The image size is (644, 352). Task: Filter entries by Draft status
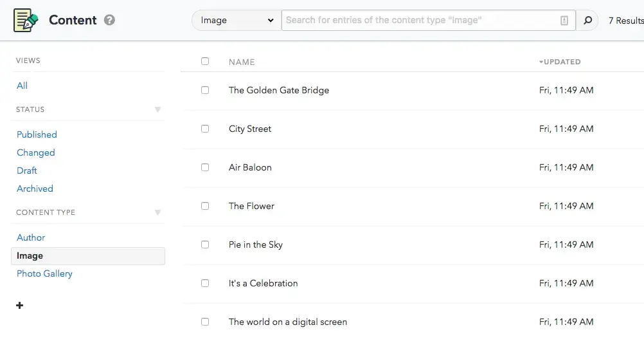click(x=27, y=171)
